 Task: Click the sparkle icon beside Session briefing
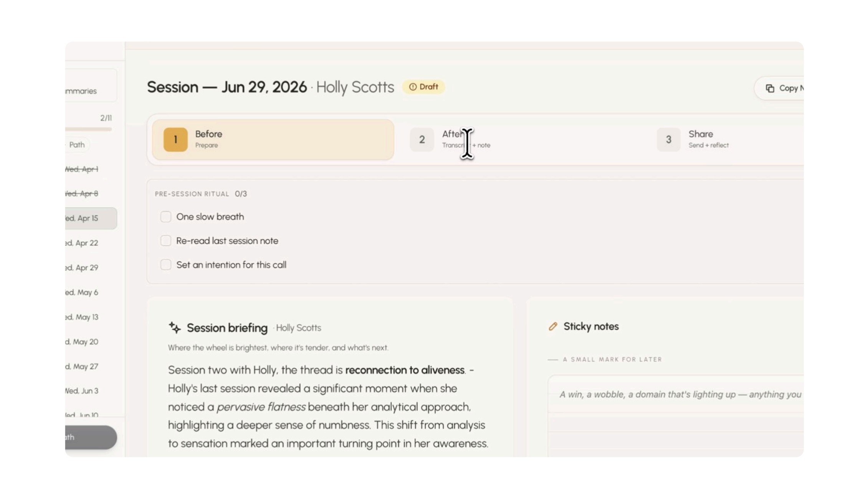click(175, 327)
